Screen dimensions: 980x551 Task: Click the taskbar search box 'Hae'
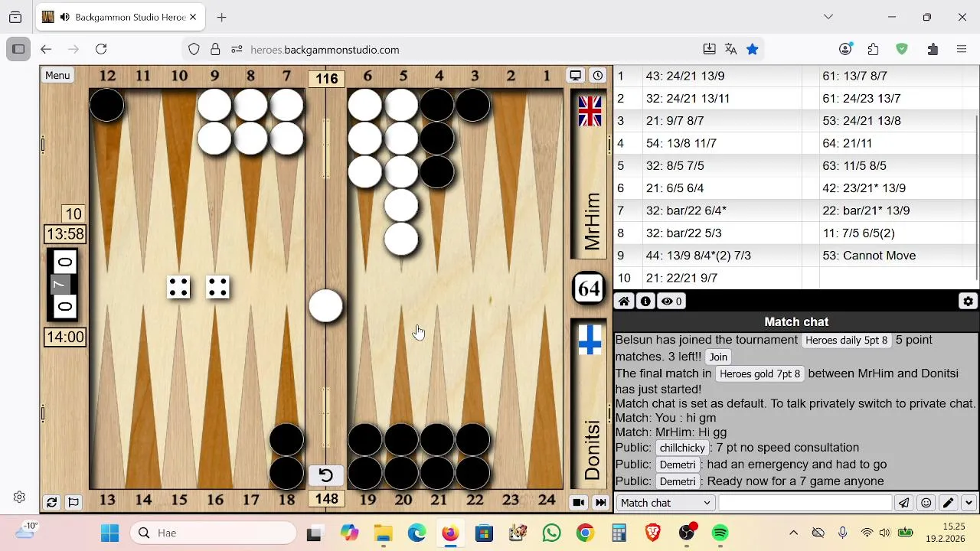[214, 533]
